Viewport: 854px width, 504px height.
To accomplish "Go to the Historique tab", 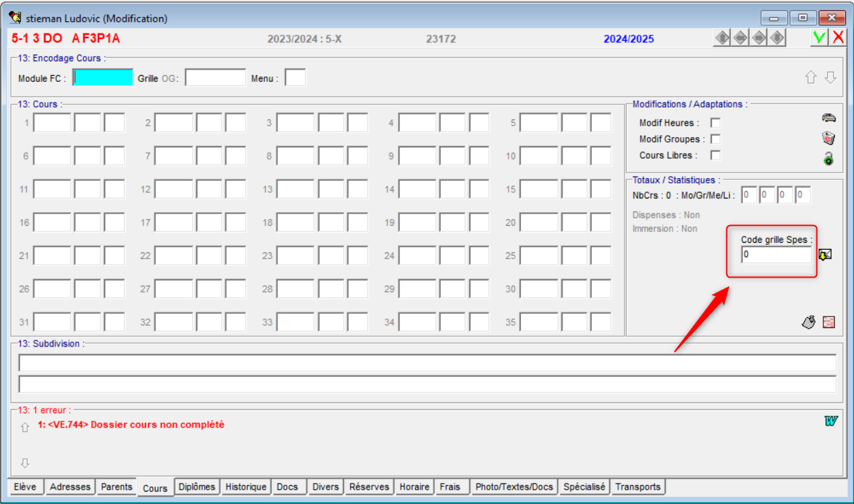I will click(x=246, y=487).
